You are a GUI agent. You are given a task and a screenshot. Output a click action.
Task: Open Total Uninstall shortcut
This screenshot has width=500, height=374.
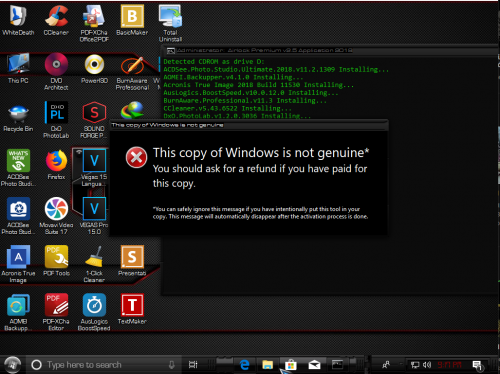click(170, 23)
